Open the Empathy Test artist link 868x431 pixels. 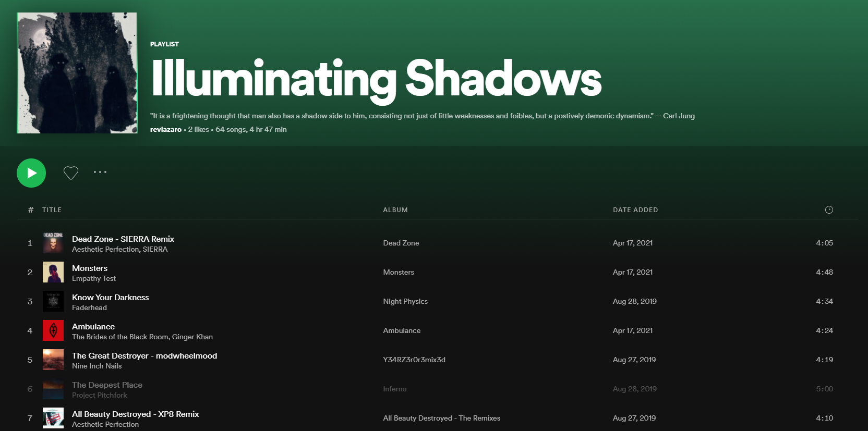click(x=94, y=278)
